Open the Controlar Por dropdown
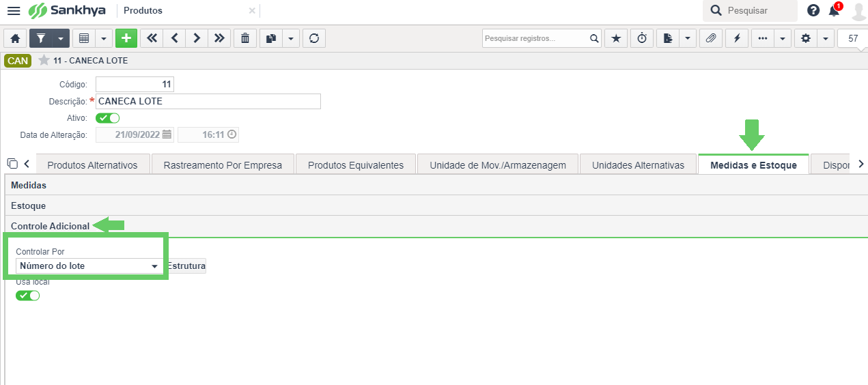This screenshot has width=868, height=385. [89, 266]
